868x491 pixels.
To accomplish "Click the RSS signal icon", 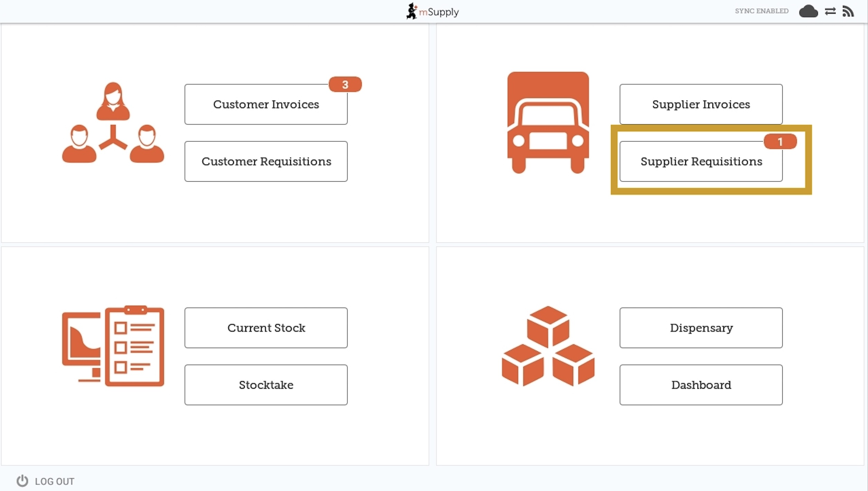I will 848,11.
